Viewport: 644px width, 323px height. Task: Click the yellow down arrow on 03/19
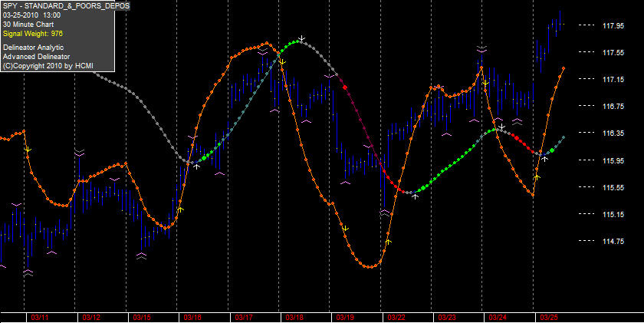click(346, 228)
